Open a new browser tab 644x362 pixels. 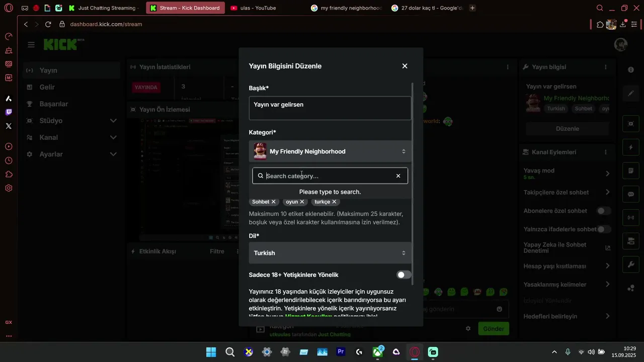[x=472, y=8]
